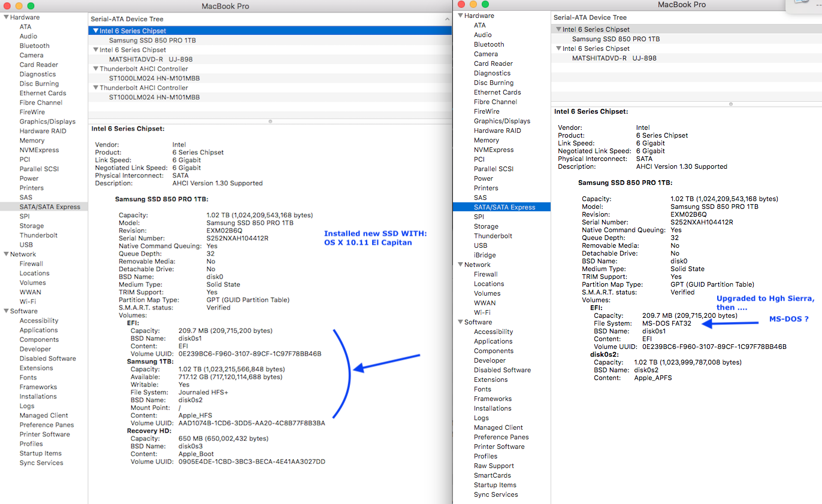Collapse the Software section in the right window

pyautogui.click(x=460, y=322)
